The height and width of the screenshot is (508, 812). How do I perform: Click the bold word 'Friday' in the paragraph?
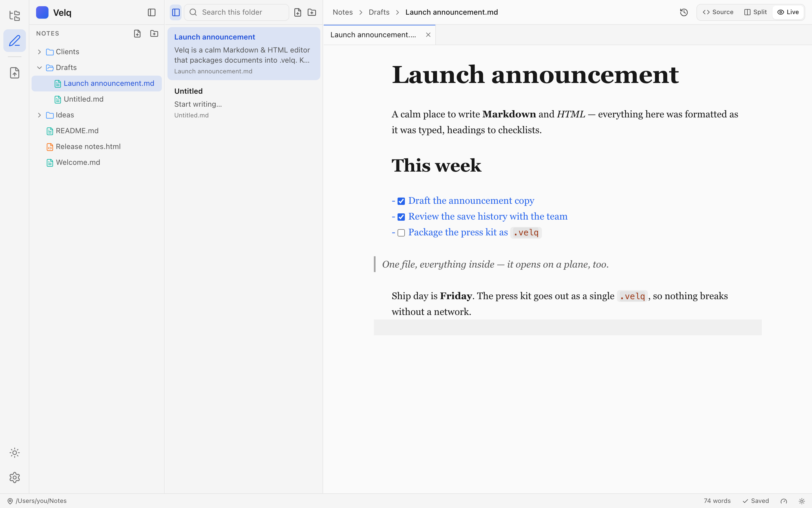(x=456, y=296)
